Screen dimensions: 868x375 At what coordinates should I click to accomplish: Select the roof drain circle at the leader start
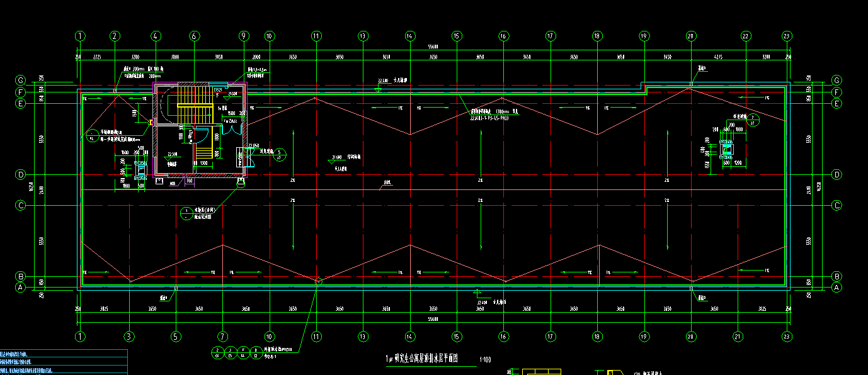(319, 281)
